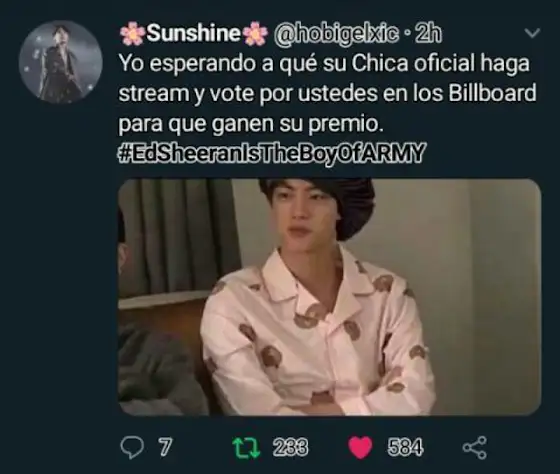Open the tweet by clicking its text
560x474 pixels.
pos(327,94)
